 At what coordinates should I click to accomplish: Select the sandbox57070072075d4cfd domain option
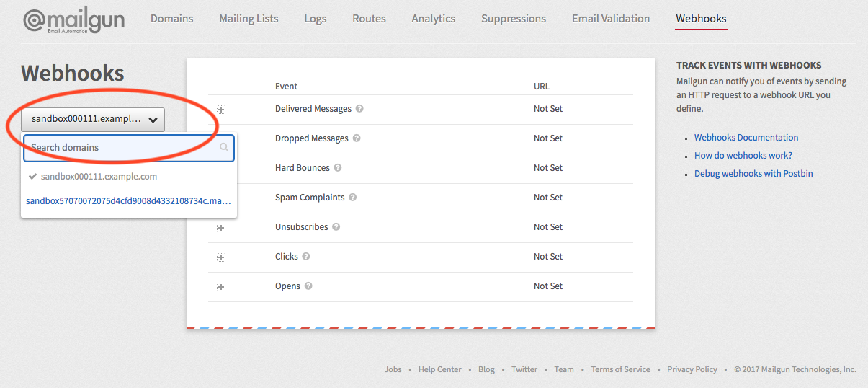pos(128,201)
